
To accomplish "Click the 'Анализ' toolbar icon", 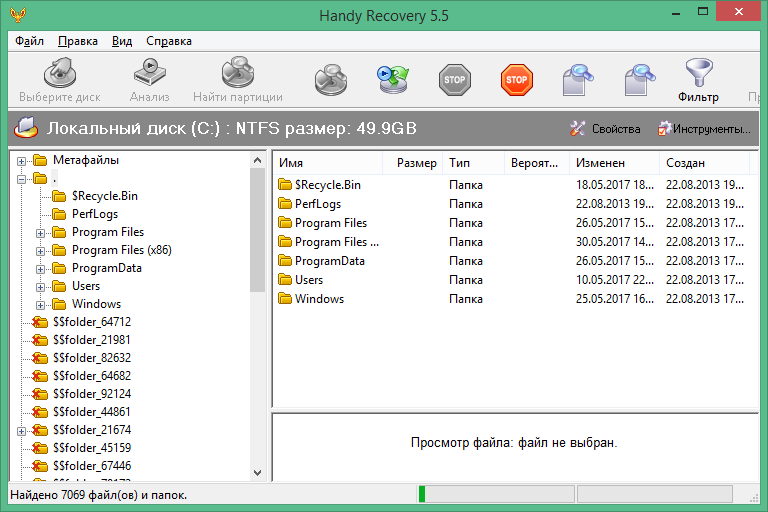I will point(150,73).
